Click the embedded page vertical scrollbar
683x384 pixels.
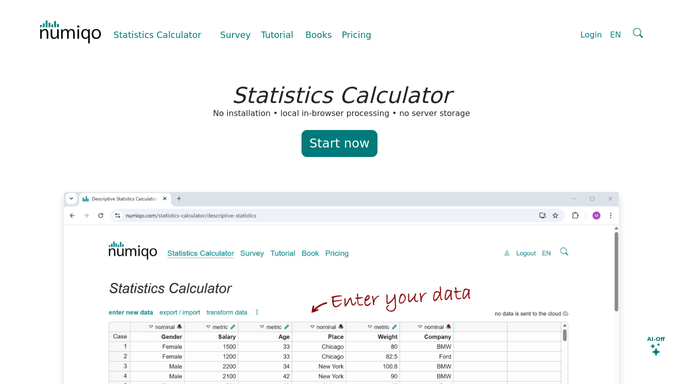pos(616,272)
